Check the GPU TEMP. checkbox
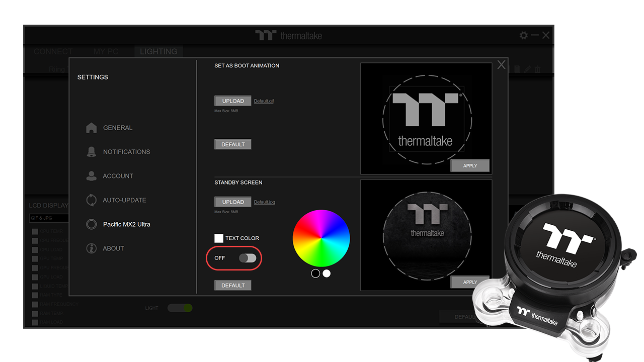 (x=35, y=259)
